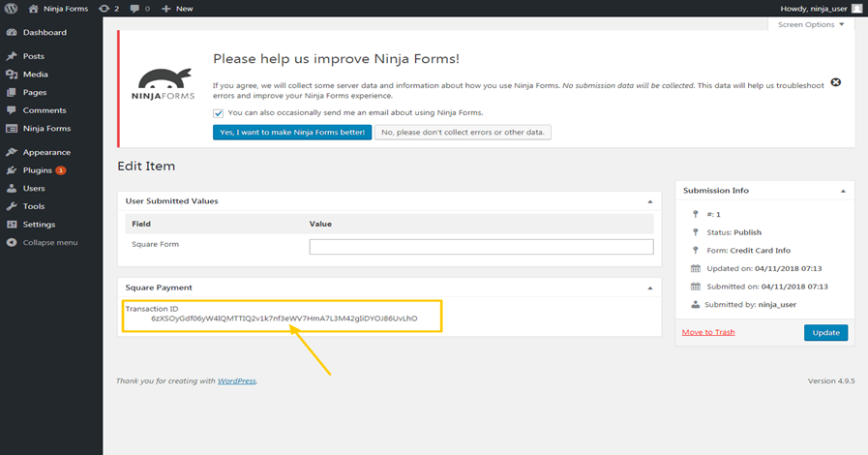Click the Users sidebar icon

pyautogui.click(x=12, y=188)
